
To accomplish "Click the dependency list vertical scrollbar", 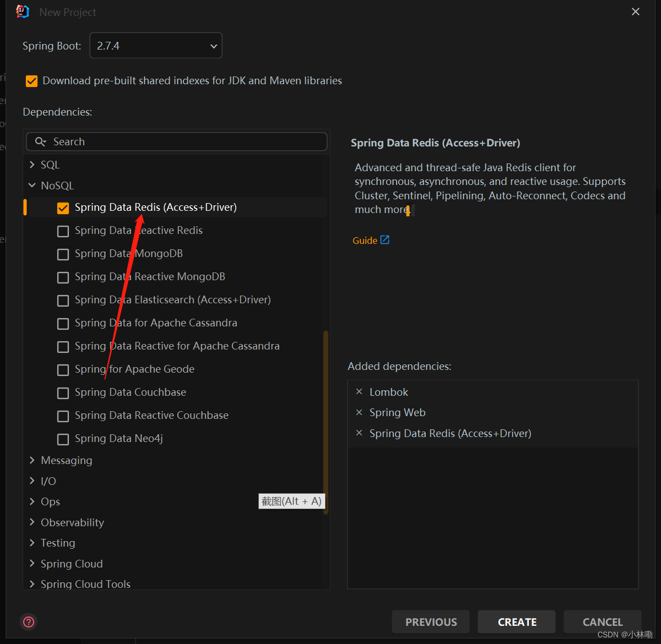I will (x=326, y=422).
